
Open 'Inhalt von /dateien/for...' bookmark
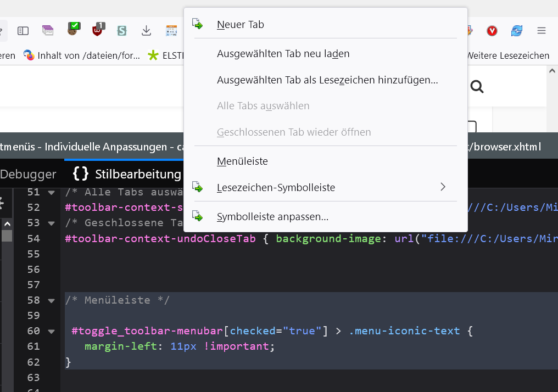click(82, 55)
